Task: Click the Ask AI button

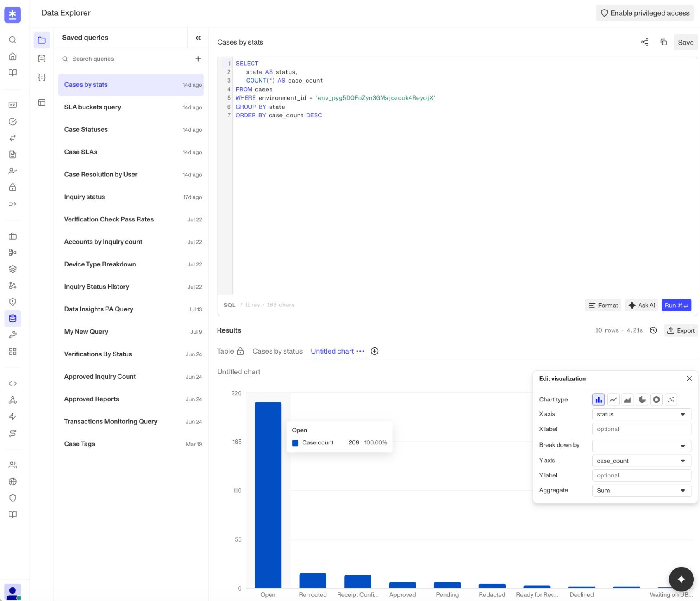Action: coord(641,305)
